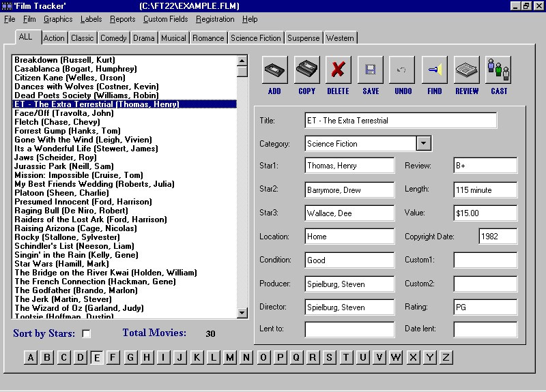This screenshot has height=392, width=546.
Task: Click the letter S filter button
Action: point(329,357)
